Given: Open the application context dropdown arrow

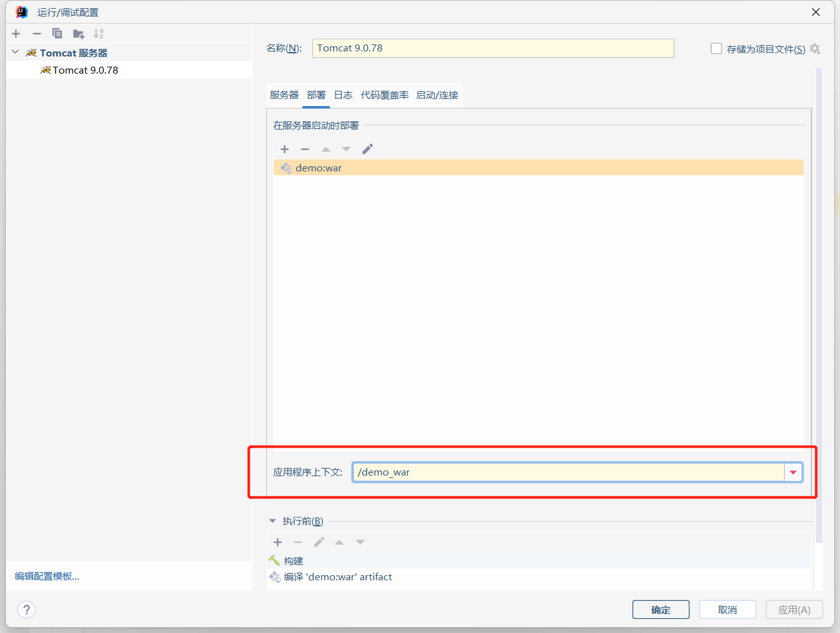Looking at the screenshot, I should tap(793, 472).
